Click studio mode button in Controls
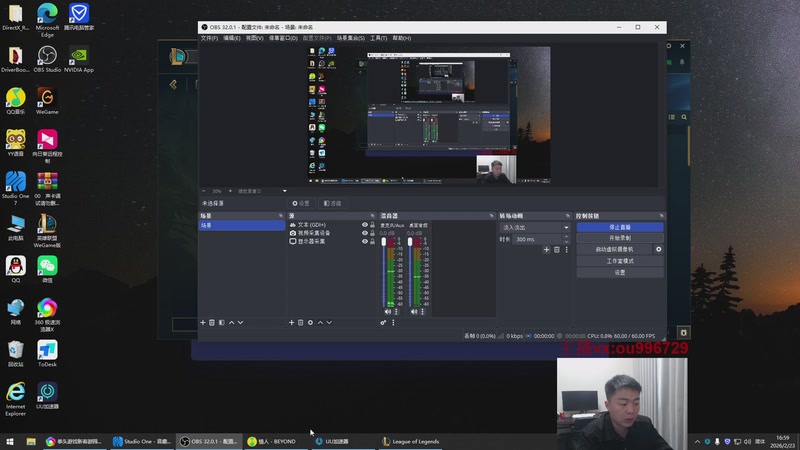This screenshot has width=800, height=450. pos(620,261)
